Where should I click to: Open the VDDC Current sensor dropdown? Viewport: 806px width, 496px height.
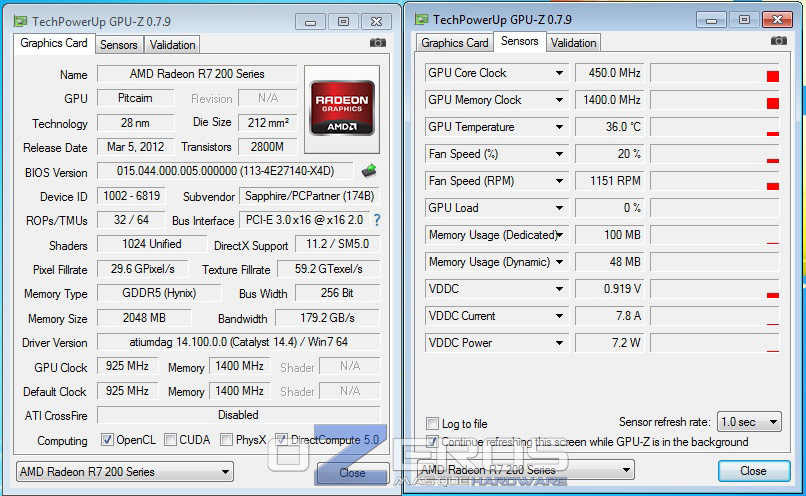tap(559, 316)
